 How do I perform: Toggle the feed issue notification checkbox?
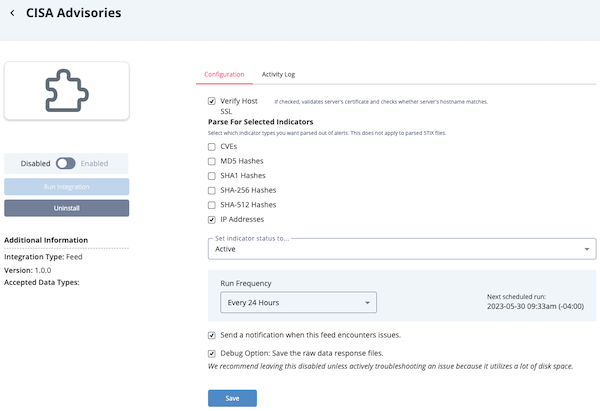(x=212, y=335)
